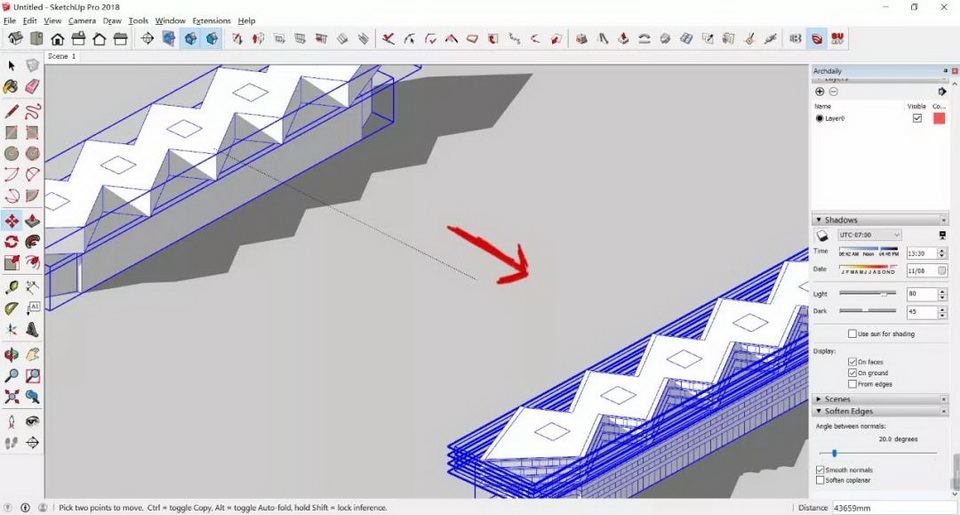The width and height of the screenshot is (960, 515).
Task: Click the Zoom magnifier tool
Action: point(11,376)
